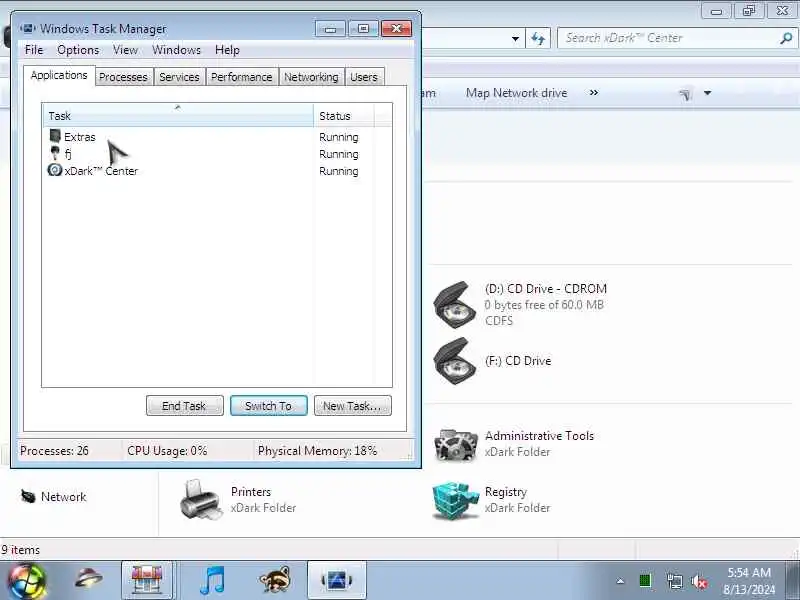Click the New Task... button

(x=353, y=406)
